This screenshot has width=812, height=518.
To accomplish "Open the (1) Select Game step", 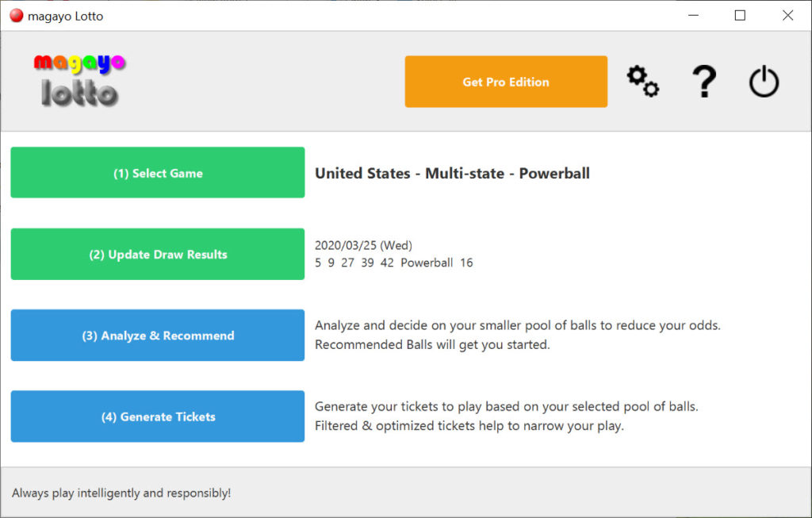I will point(157,172).
